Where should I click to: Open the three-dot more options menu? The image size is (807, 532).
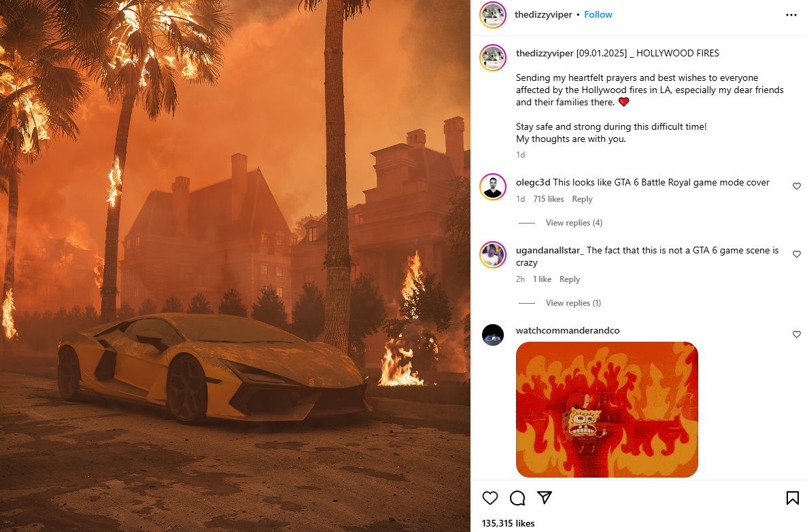pos(791,15)
